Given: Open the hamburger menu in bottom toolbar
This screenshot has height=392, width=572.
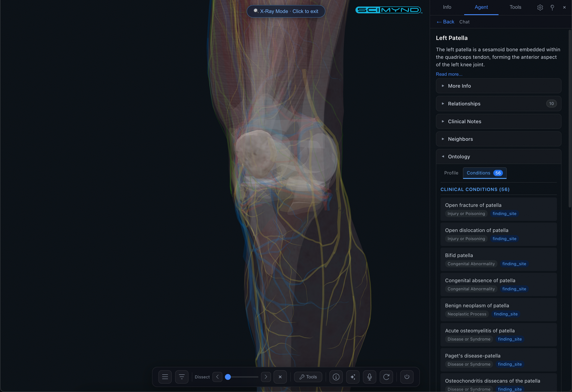Looking at the screenshot, I should coord(165,377).
